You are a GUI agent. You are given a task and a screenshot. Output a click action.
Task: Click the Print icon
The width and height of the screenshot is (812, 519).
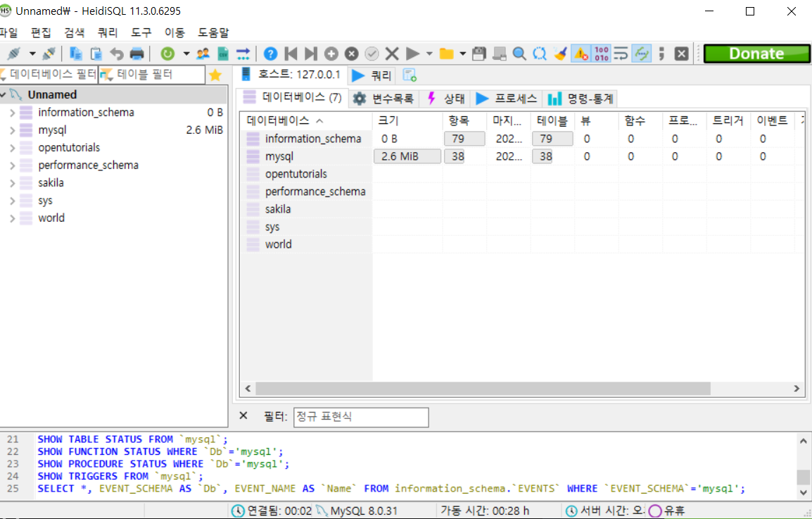click(137, 54)
